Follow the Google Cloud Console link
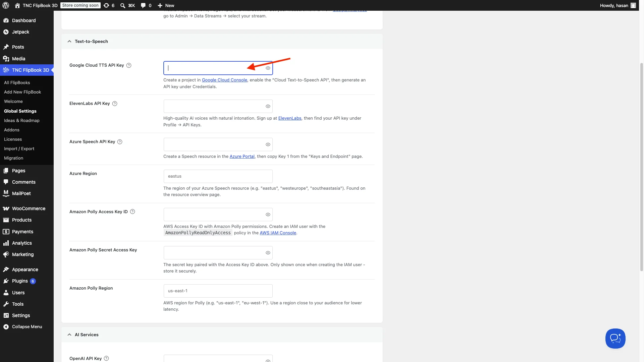The image size is (644, 362). (x=224, y=80)
